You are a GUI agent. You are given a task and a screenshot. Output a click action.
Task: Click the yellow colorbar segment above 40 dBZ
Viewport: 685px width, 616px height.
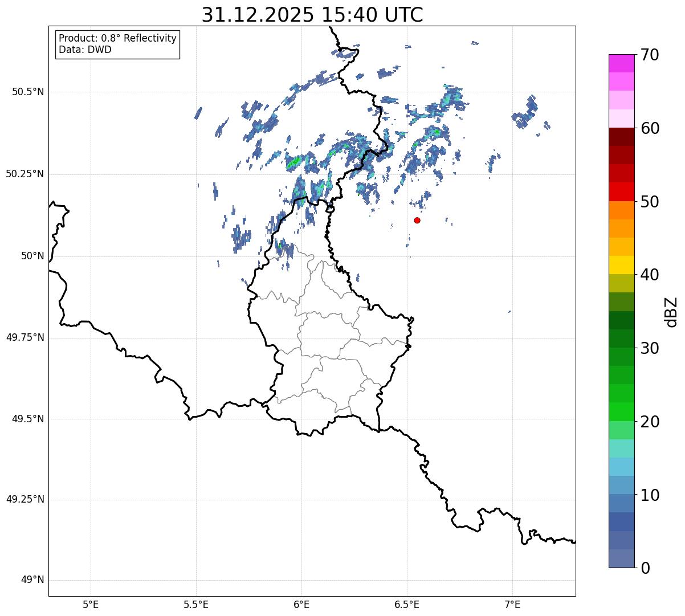(x=622, y=265)
